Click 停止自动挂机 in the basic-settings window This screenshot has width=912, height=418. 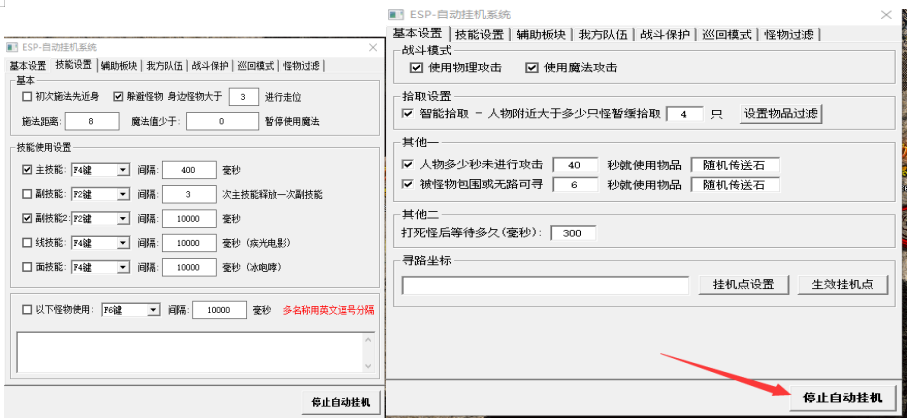point(842,398)
